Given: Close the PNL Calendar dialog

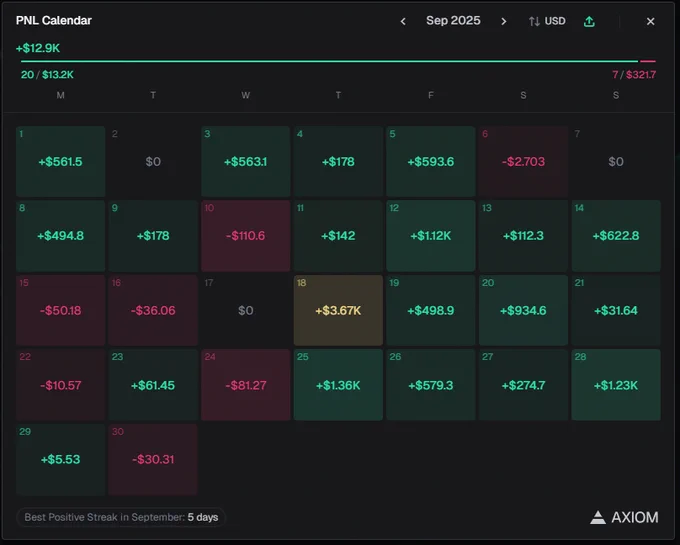Looking at the screenshot, I should (651, 21).
